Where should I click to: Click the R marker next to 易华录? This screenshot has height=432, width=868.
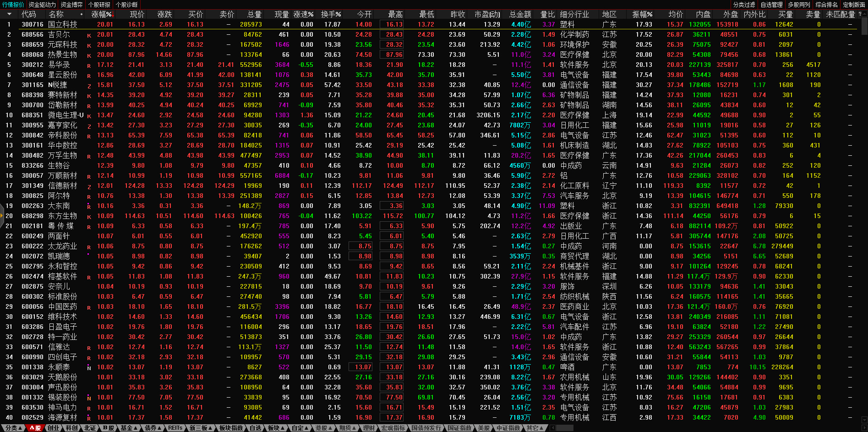click(x=89, y=66)
